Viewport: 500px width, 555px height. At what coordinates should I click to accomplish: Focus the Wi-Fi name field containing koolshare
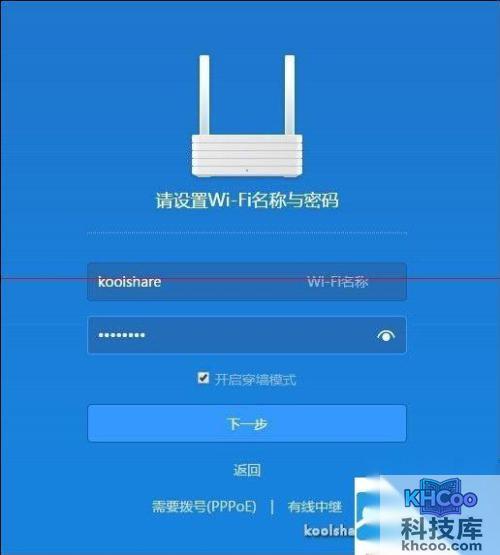click(247, 282)
